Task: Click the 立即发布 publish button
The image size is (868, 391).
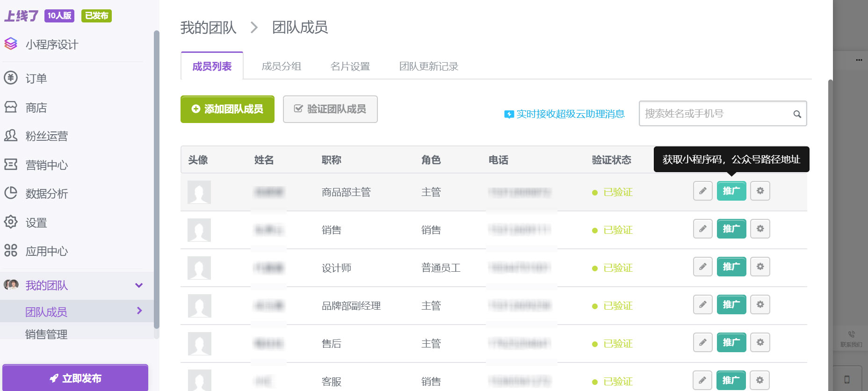Action: click(x=75, y=378)
